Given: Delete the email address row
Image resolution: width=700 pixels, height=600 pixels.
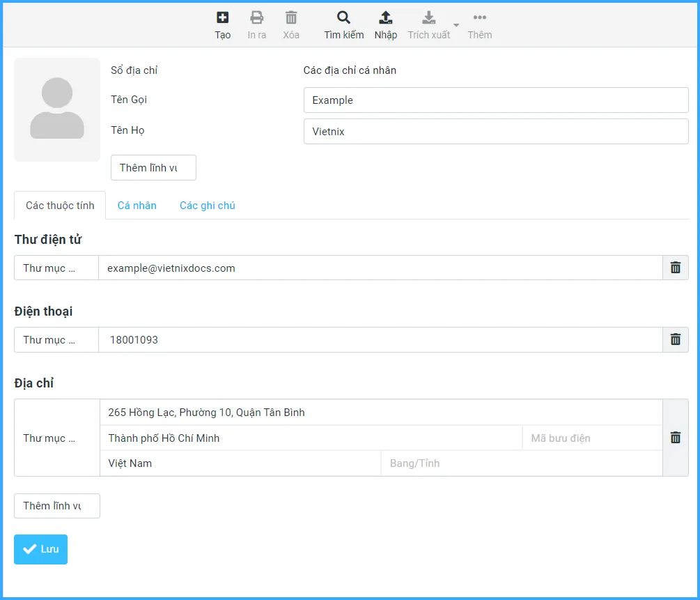Looking at the screenshot, I should click(x=675, y=268).
